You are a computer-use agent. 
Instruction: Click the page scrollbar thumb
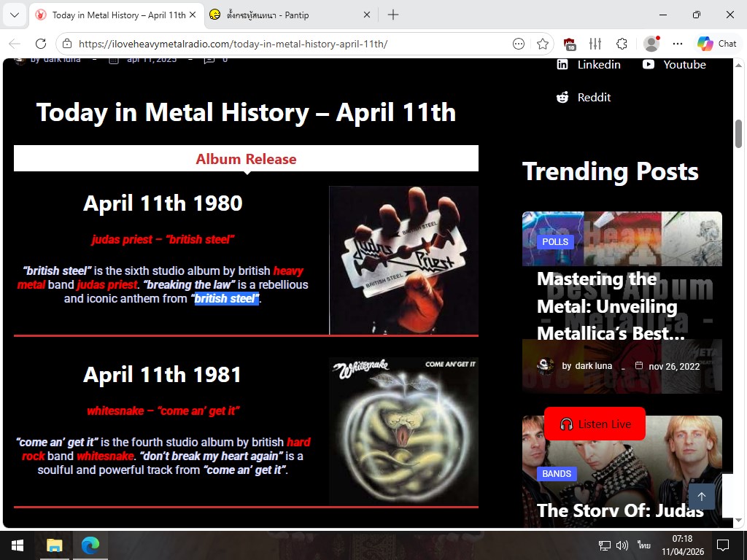click(738, 134)
